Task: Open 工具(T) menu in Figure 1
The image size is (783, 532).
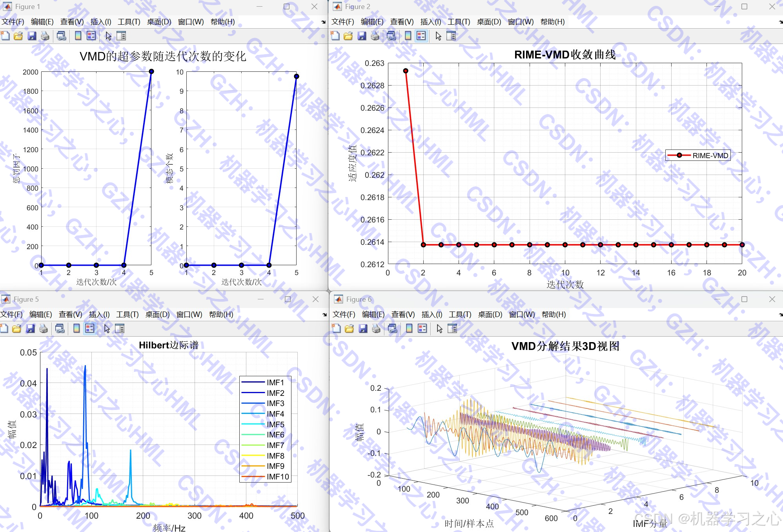Action: click(129, 22)
